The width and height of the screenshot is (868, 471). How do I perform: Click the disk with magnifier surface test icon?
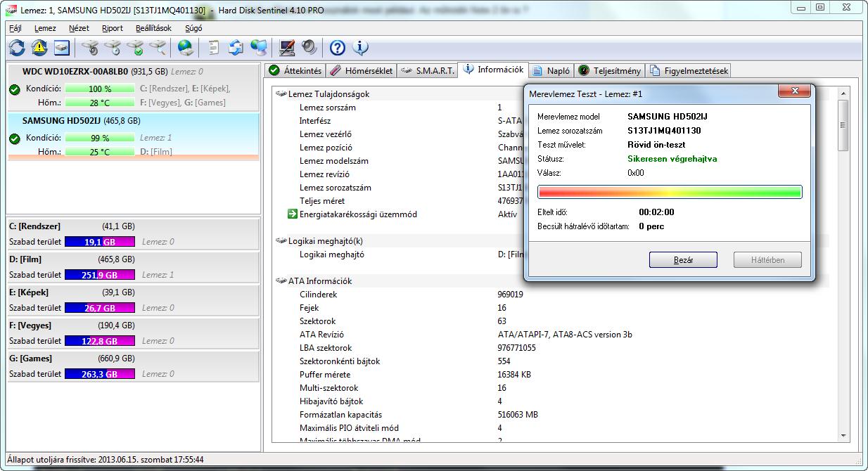(x=158, y=48)
